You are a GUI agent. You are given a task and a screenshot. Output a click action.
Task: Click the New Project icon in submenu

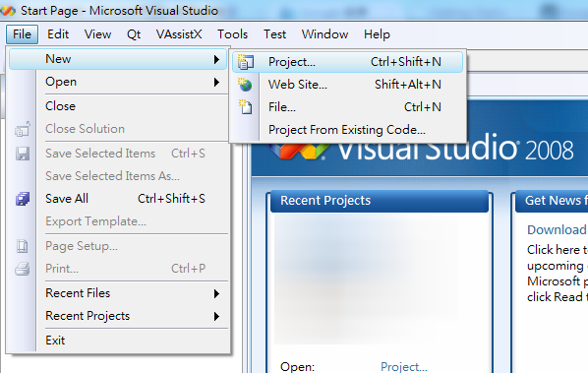(246, 62)
